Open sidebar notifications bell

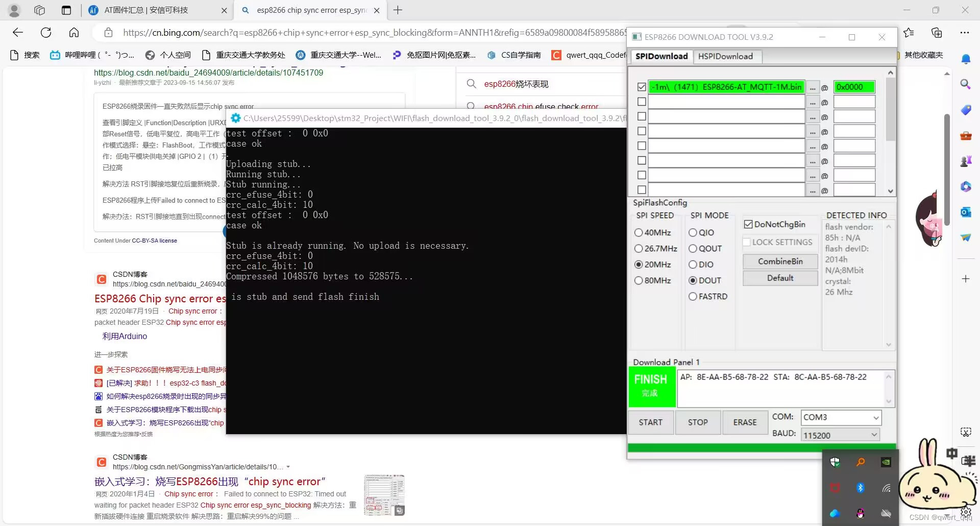point(966,60)
